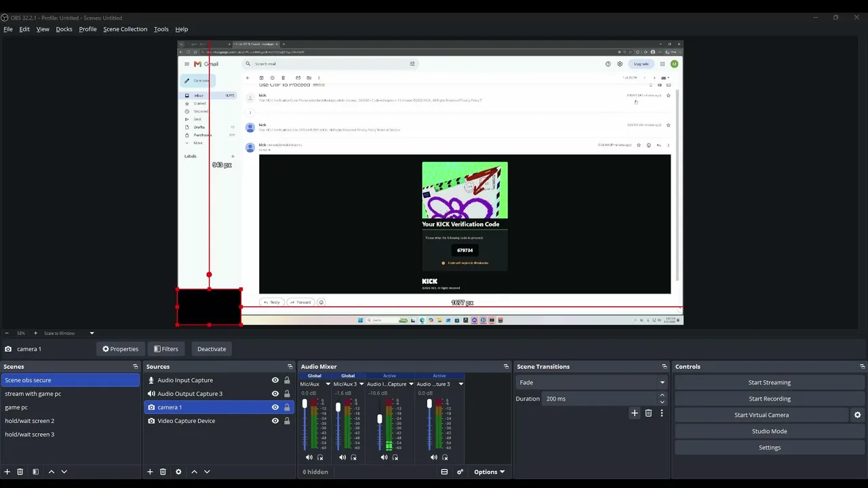Open the Fade transition dropdown

591,382
